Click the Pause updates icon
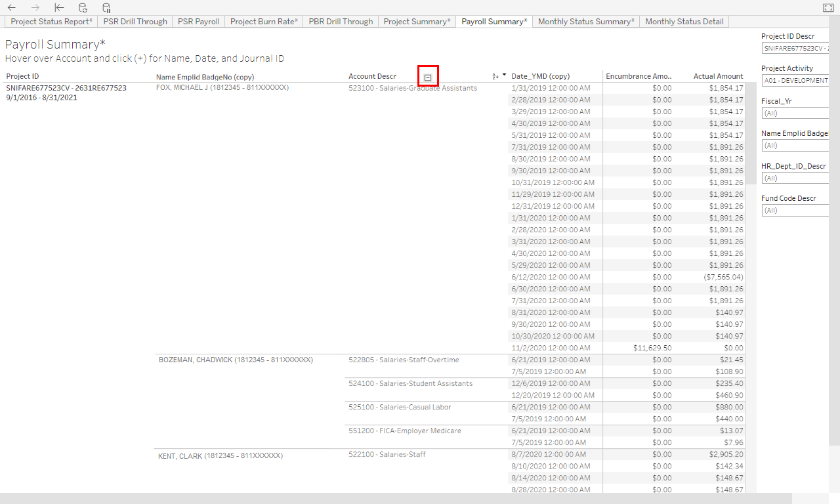The image size is (840, 504). tap(106, 8)
